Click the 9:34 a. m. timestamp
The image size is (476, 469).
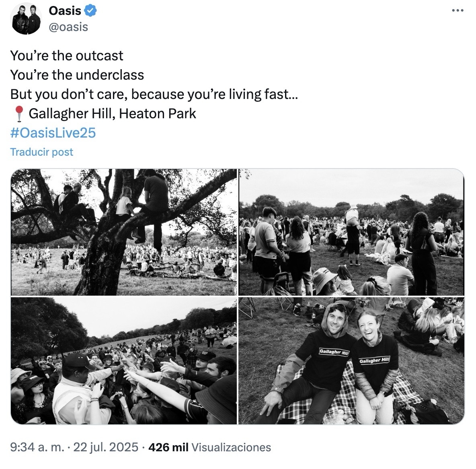pos(37,447)
